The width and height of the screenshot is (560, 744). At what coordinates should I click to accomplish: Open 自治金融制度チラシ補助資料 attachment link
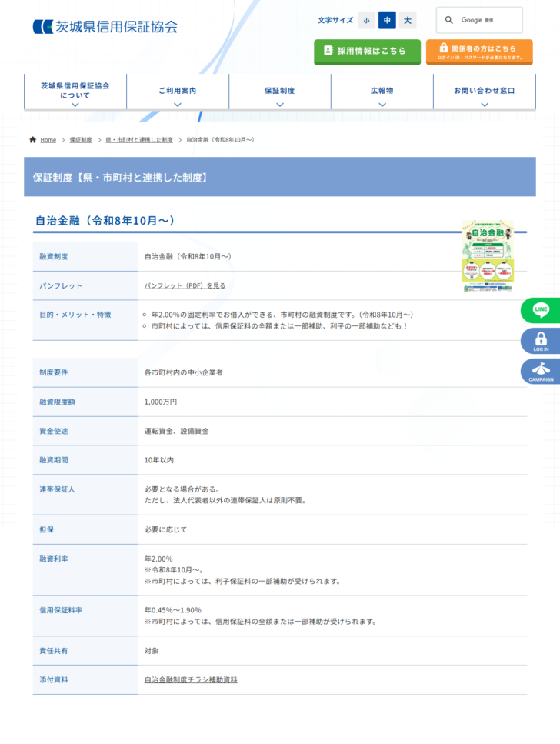tap(191, 680)
